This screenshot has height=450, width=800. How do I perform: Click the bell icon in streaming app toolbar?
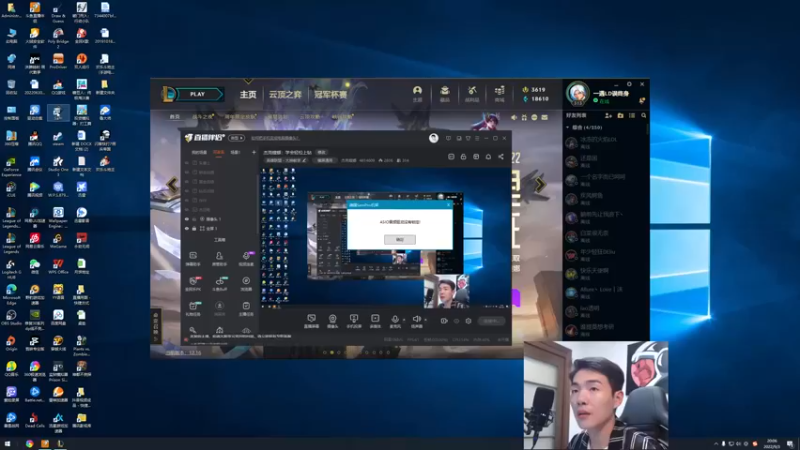[488, 157]
